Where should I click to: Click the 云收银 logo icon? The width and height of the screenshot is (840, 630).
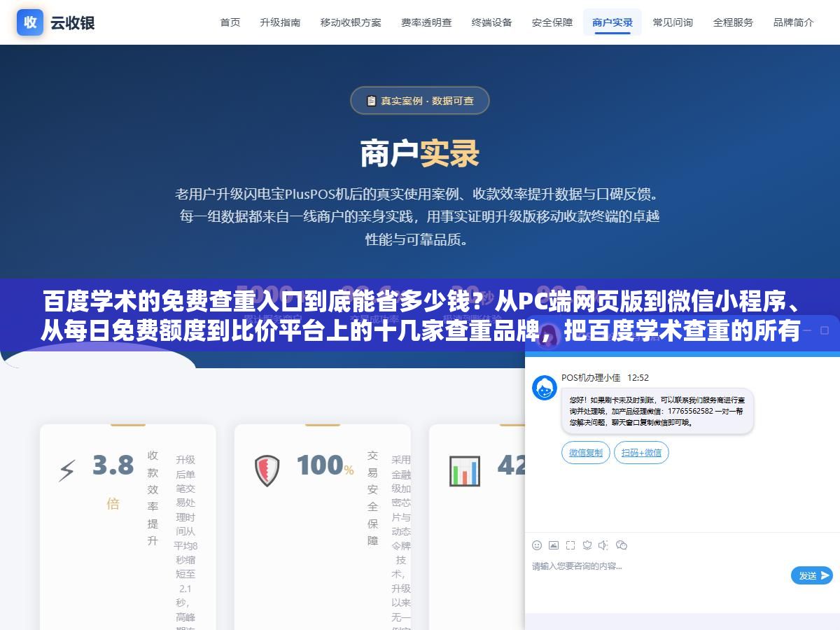pos(30,22)
